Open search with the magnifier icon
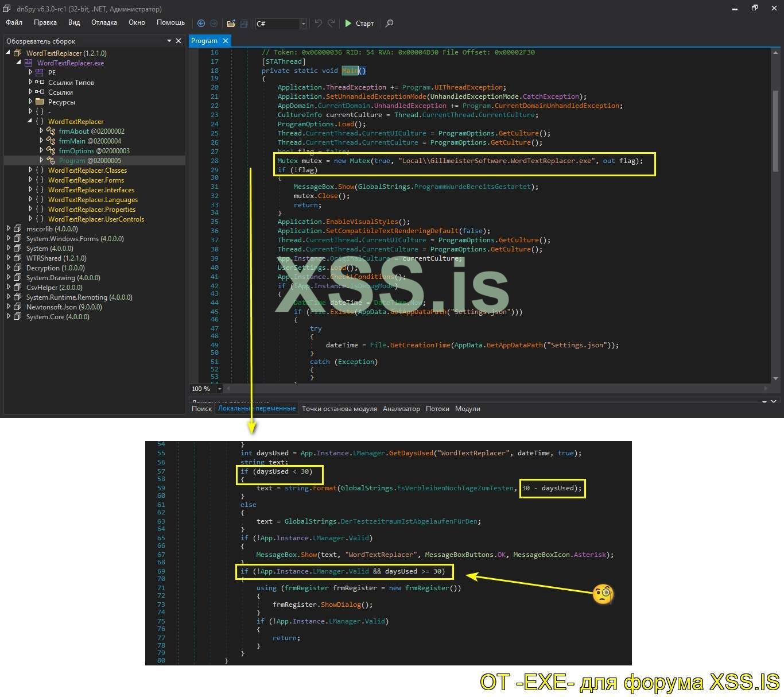 (389, 24)
